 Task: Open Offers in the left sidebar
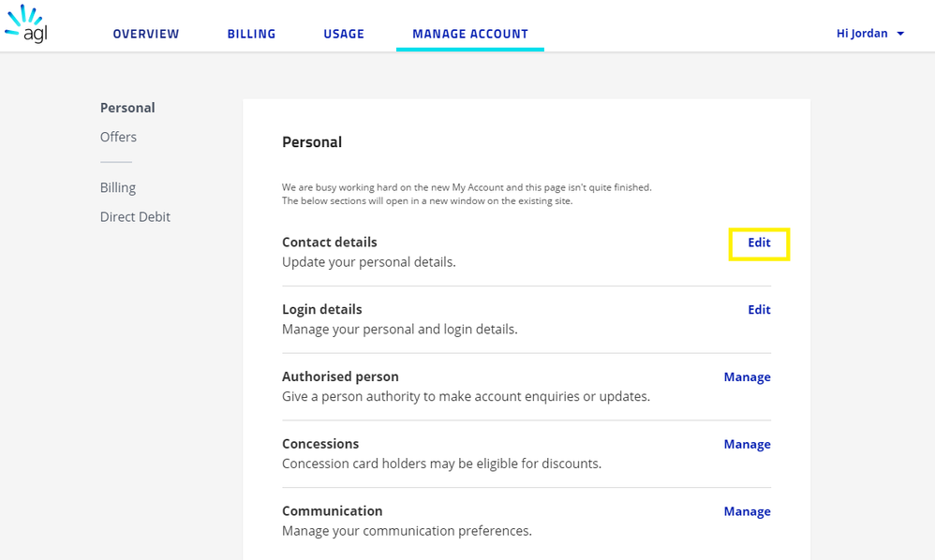[x=118, y=137]
